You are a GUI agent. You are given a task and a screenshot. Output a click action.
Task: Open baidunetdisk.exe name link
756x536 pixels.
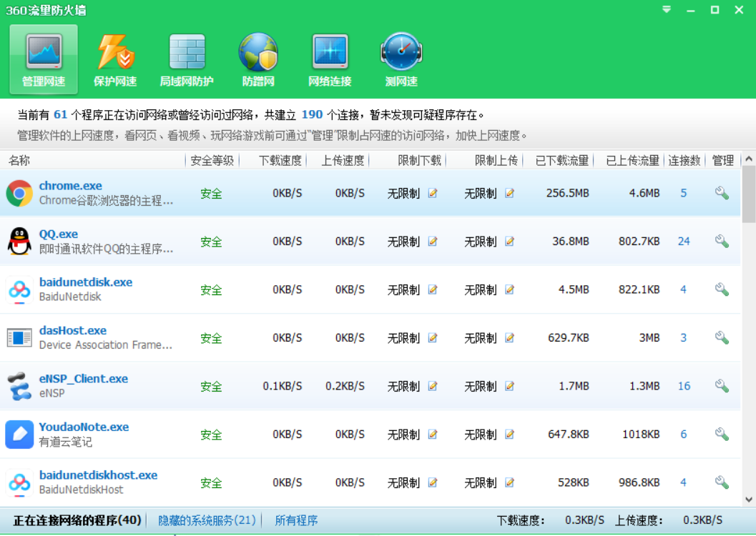click(86, 282)
